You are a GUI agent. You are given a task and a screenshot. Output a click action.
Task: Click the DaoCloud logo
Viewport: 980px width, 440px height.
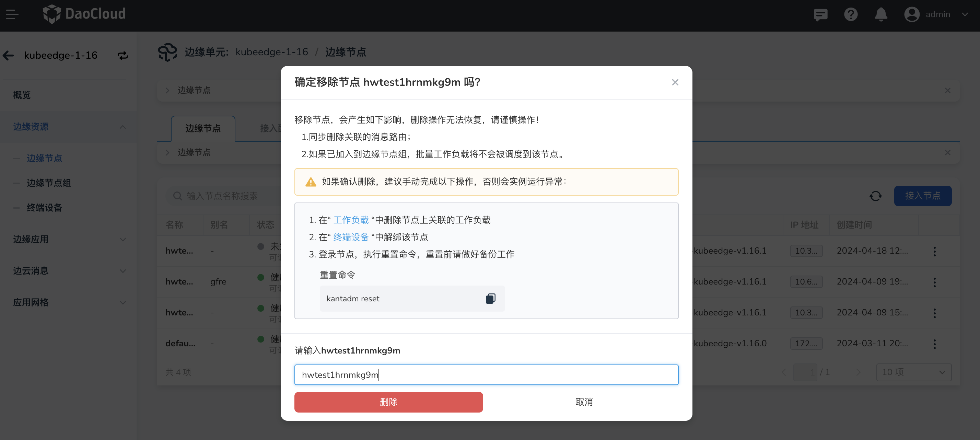pyautogui.click(x=84, y=14)
